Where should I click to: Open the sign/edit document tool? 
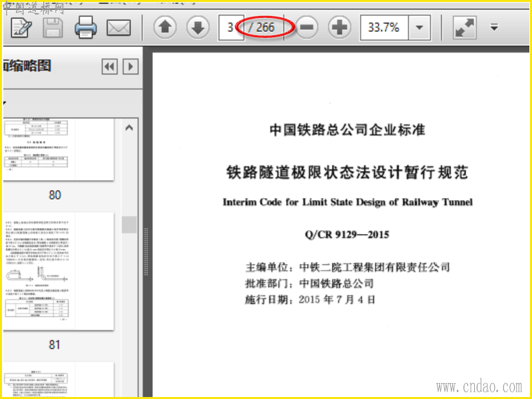click(21, 27)
